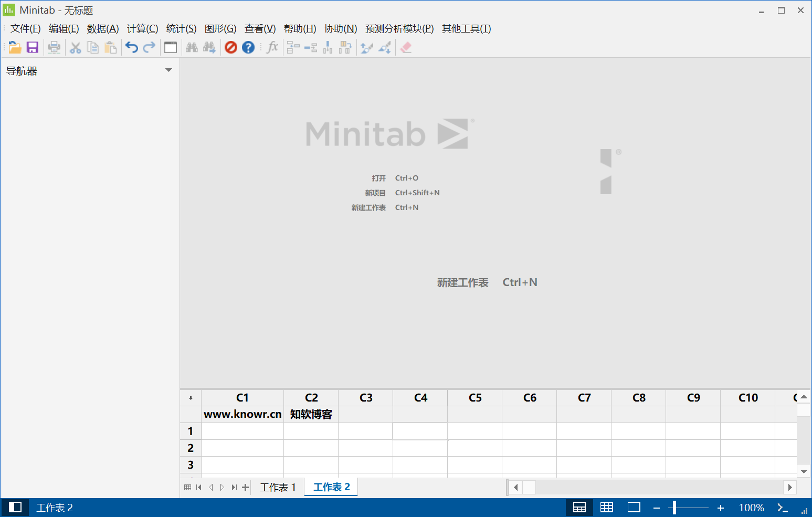This screenshot has height=517, width=812.
Task: Click the red Cancel icon
Action: coord(231,48)
